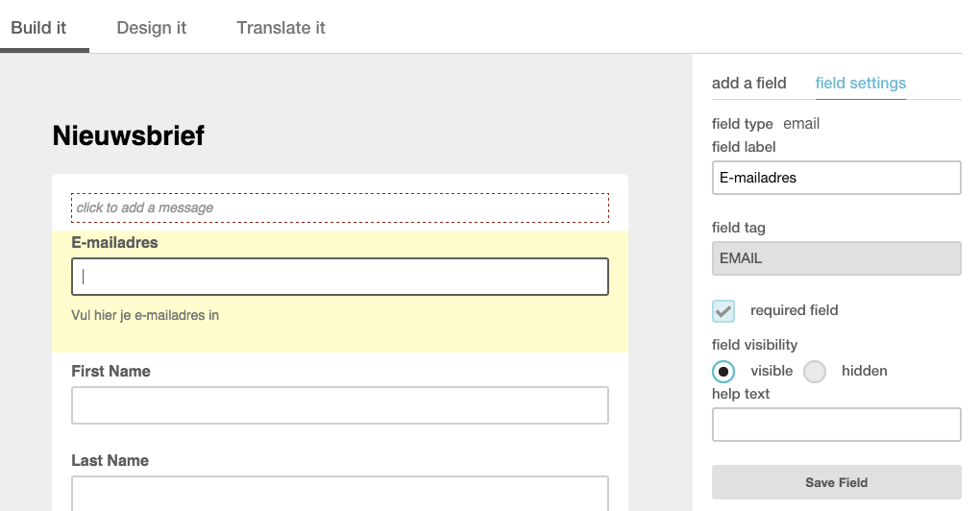This screenshot has height=511, width=980.
Task: Click the field label input with E-mailadres
Action: (836, 178)
